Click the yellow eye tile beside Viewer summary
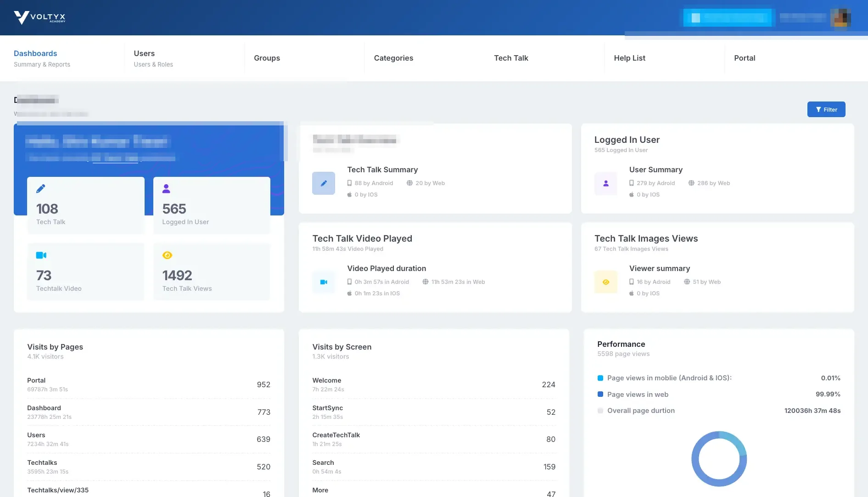 coord(606,282)
